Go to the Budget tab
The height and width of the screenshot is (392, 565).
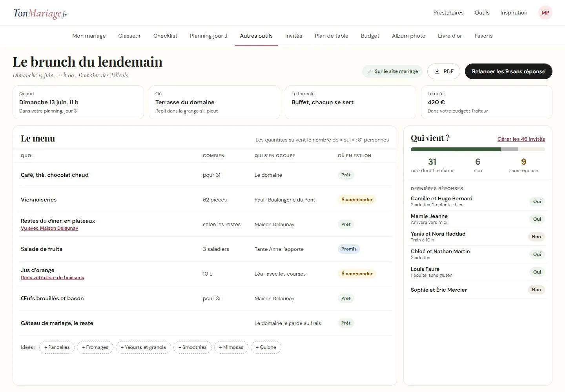370,36
